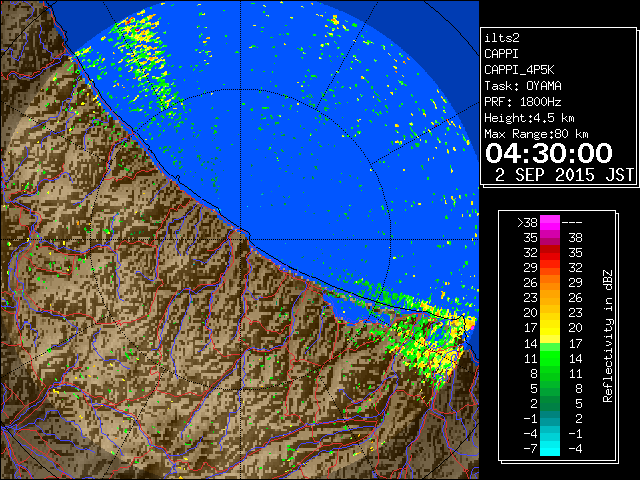This screenshot has width=640, height=480.
Task: Pick the orange 26 dBZ legend color
Action: click(x=550, y=283)
